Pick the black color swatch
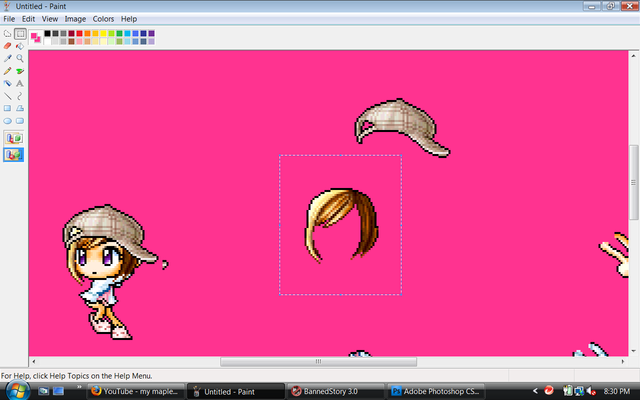This screenshot has width=640, height=400. pos(48,33)
